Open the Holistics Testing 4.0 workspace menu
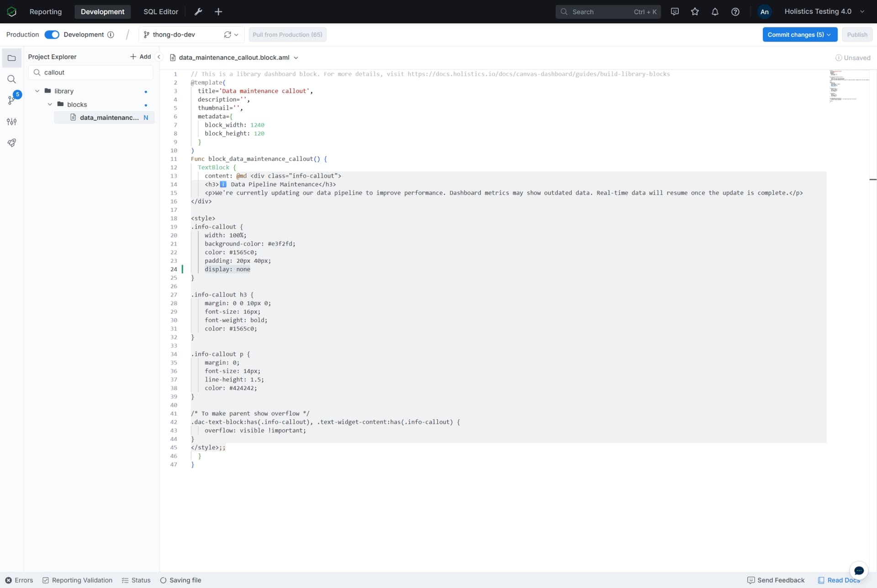Viewport: 877px width, 588px height. 824,11
